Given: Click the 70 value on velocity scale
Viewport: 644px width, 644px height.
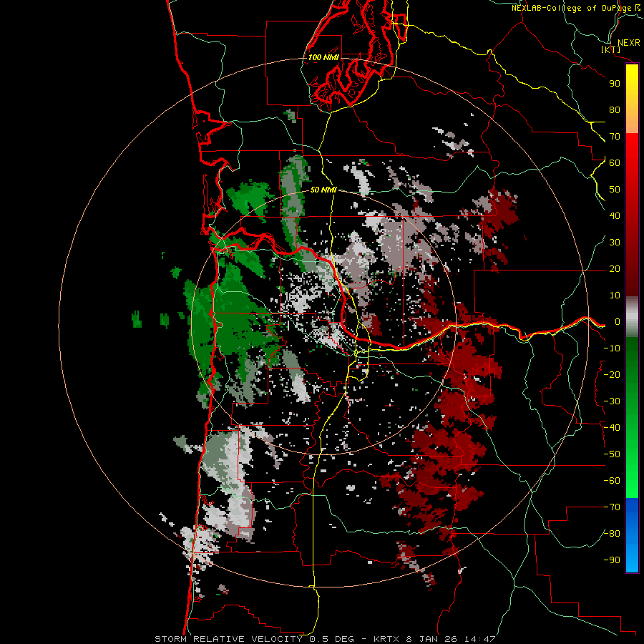Looking at the screenshot, I should click(615, 137).
